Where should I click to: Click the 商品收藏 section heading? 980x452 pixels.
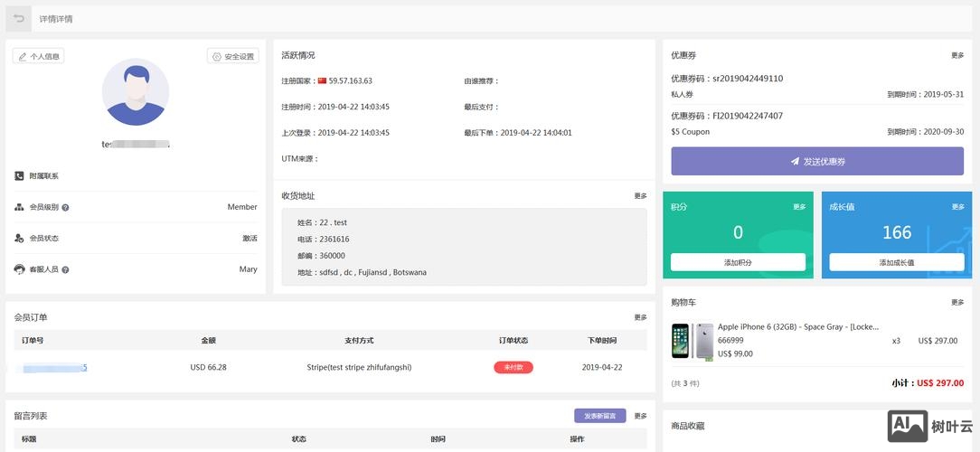coord(688,426)
